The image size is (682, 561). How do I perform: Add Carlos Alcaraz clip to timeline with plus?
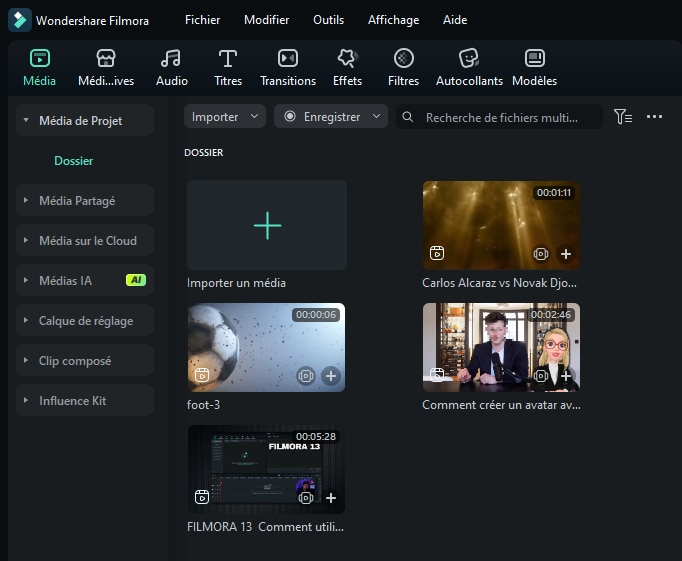pos(565,254)
